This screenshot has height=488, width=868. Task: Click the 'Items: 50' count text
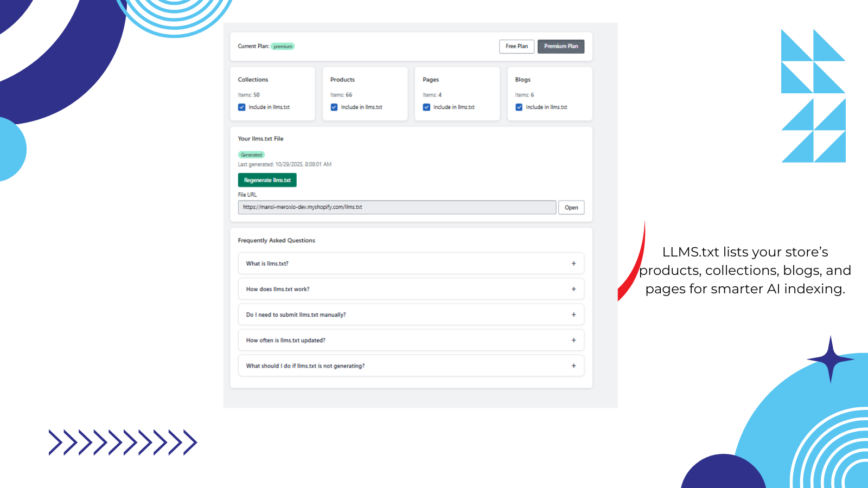(249, 95)
